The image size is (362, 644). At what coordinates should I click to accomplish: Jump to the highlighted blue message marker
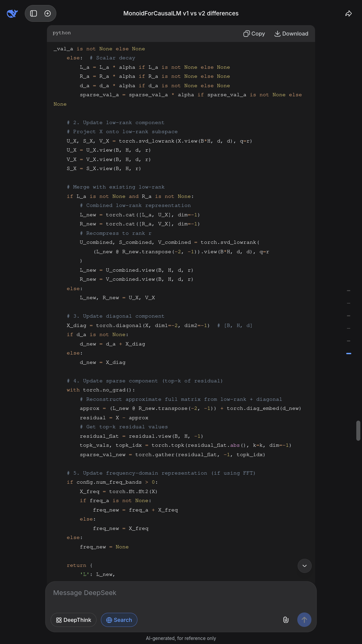coord(349,354)
